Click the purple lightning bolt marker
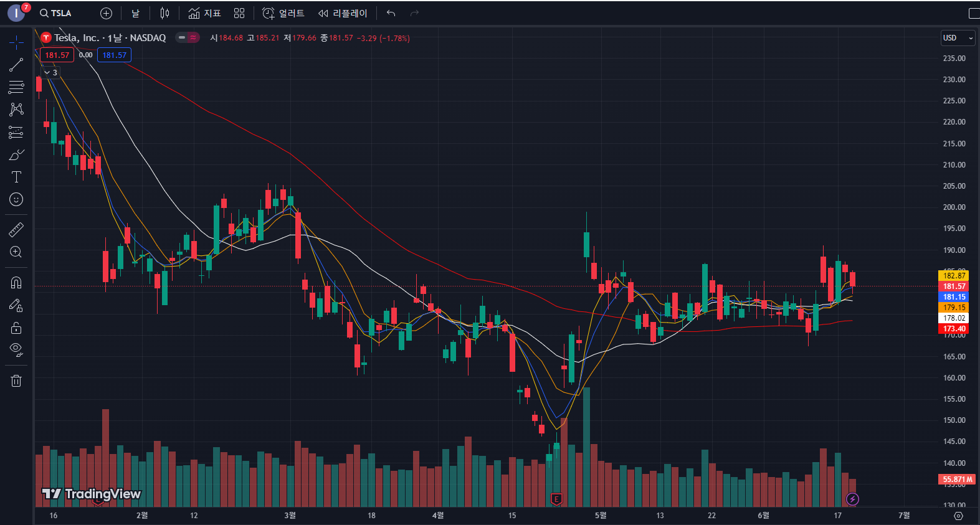Viewport: 980px width, 525px height. (x=852, y=499)
